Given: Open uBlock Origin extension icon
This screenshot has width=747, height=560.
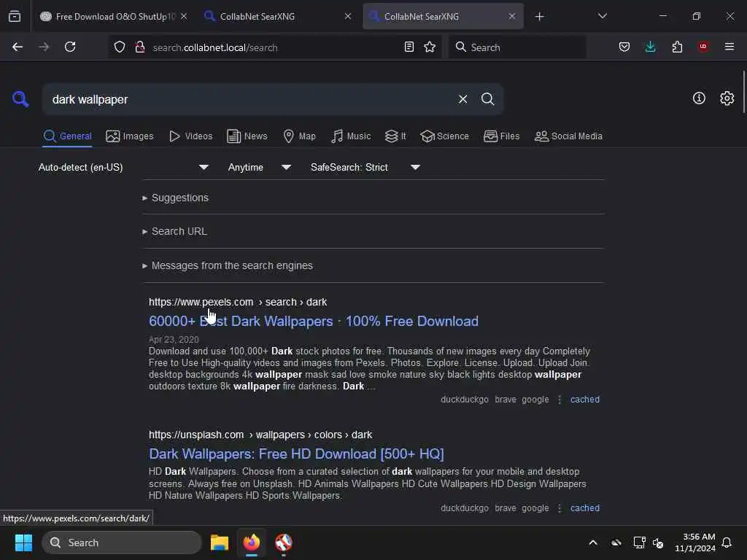Looking at the screenshot, I should (703, 47).
